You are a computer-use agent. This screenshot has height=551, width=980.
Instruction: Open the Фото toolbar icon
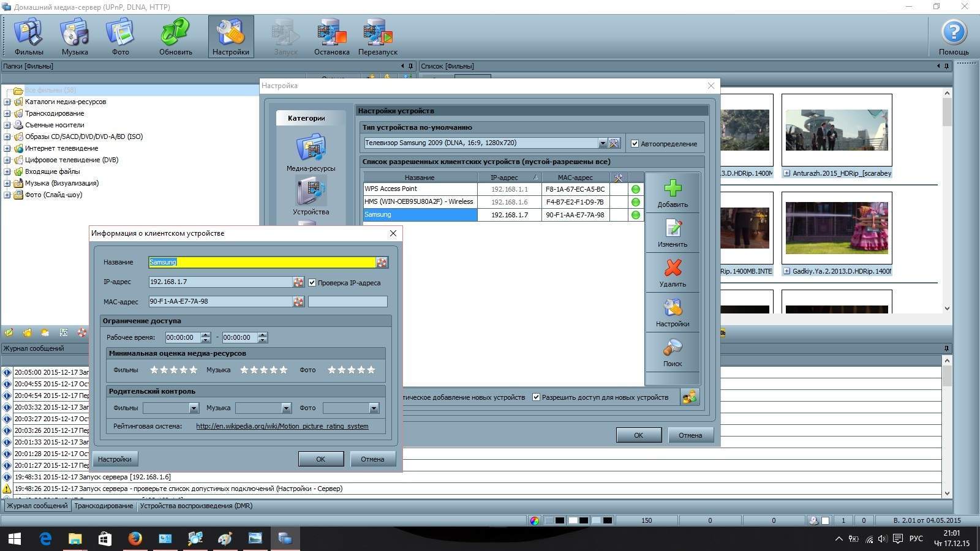(x=120, y=37)
